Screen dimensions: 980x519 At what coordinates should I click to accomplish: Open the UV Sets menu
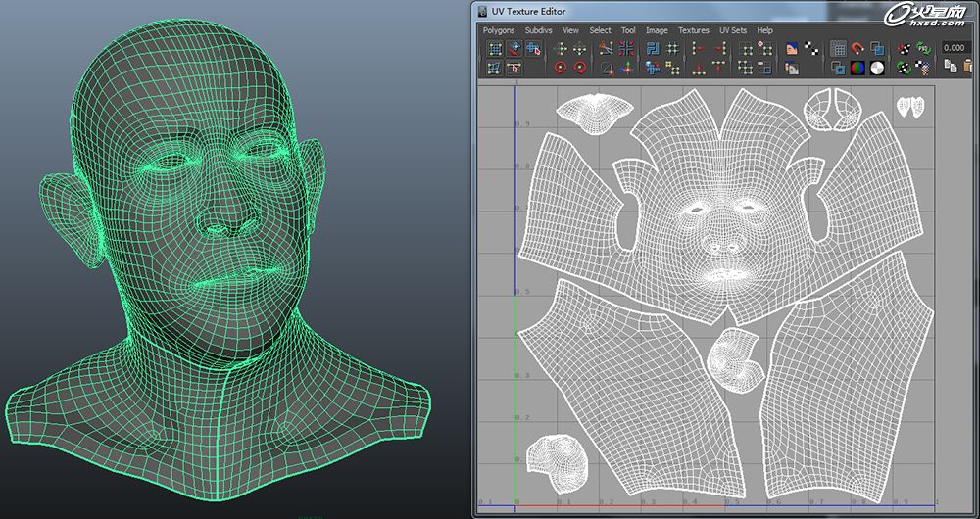(x=732, y=30)
